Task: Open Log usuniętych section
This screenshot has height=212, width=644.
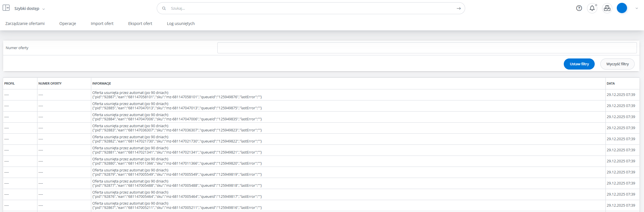Action: click(x=181, y=24)
